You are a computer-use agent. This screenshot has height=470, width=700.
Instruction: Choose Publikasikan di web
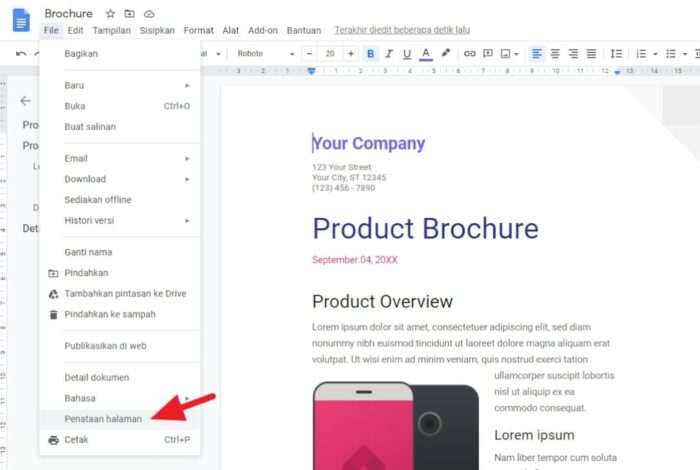(x=120, y=346)
